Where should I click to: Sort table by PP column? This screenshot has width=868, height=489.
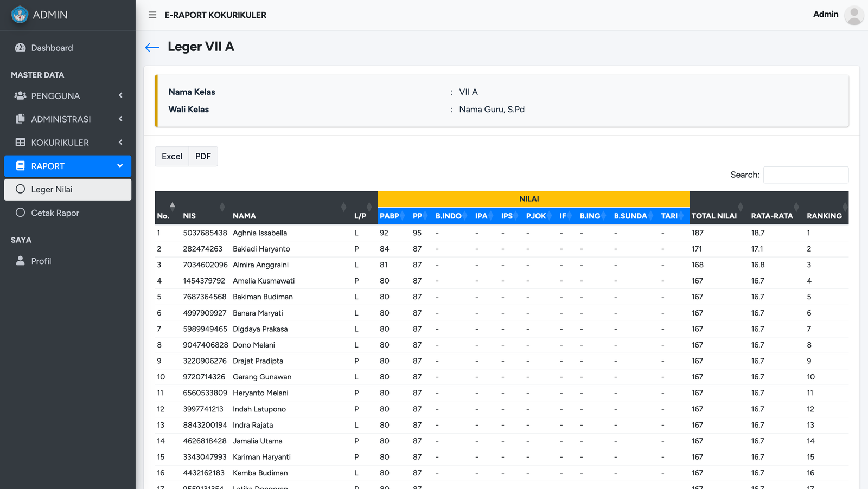421,216
